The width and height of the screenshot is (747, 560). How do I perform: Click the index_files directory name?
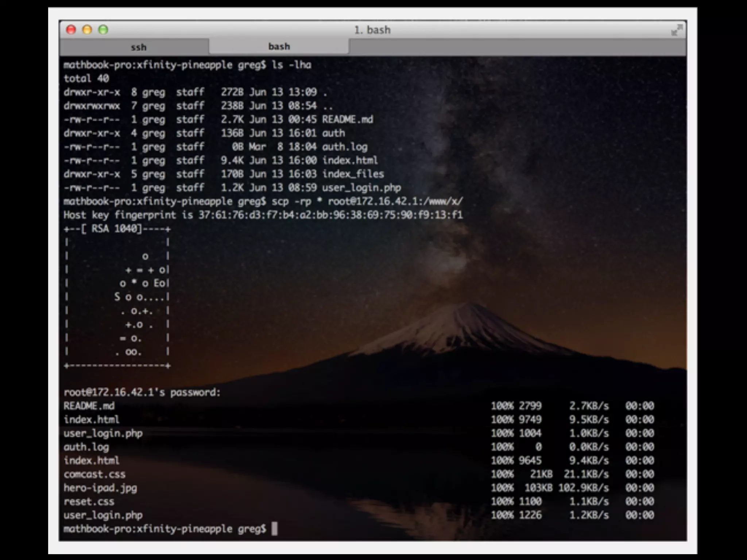point(353,174)
